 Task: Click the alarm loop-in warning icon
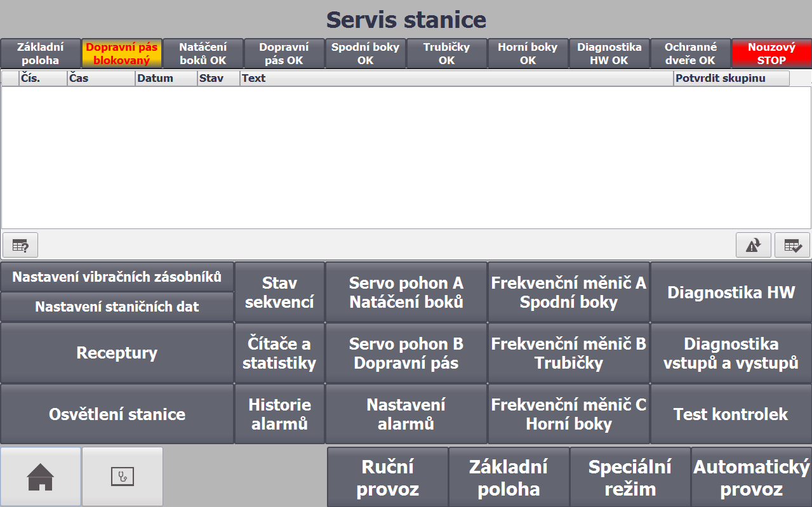pyautogui.click(x=753, y=245)
